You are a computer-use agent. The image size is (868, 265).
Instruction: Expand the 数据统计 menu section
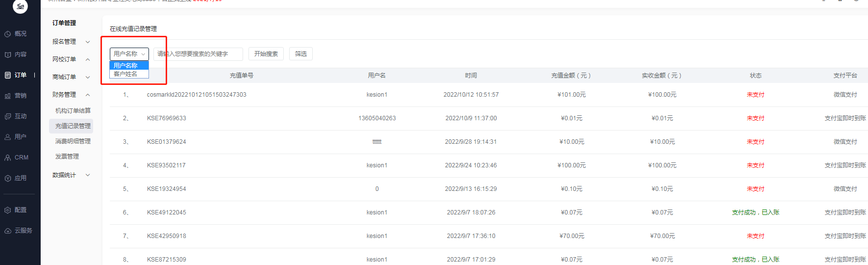71,175
